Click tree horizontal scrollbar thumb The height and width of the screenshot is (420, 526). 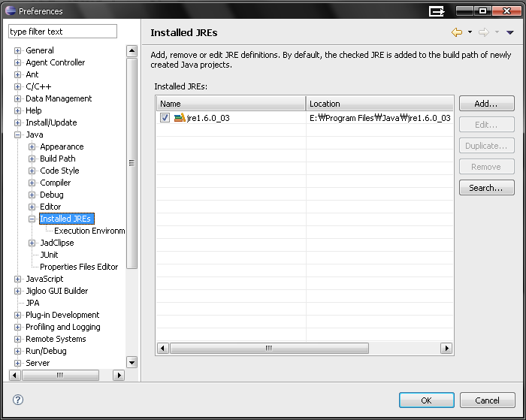click(60, 375)
